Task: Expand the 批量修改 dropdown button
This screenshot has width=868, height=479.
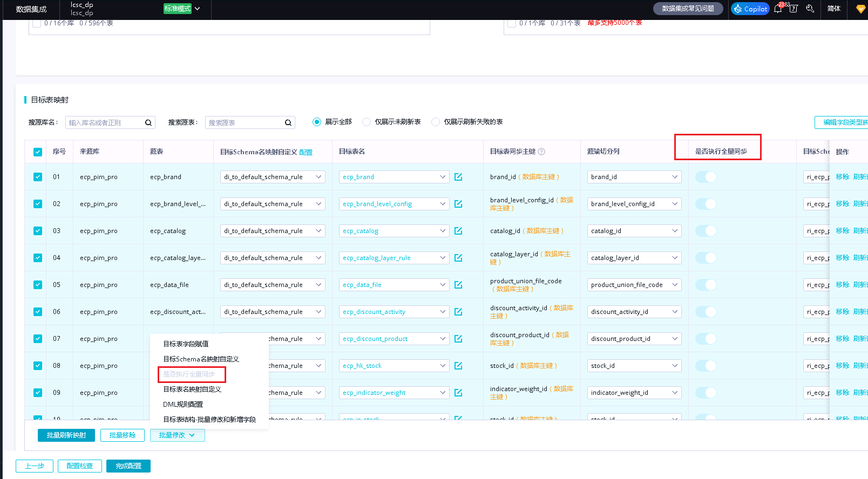Action: click(178, 435)
